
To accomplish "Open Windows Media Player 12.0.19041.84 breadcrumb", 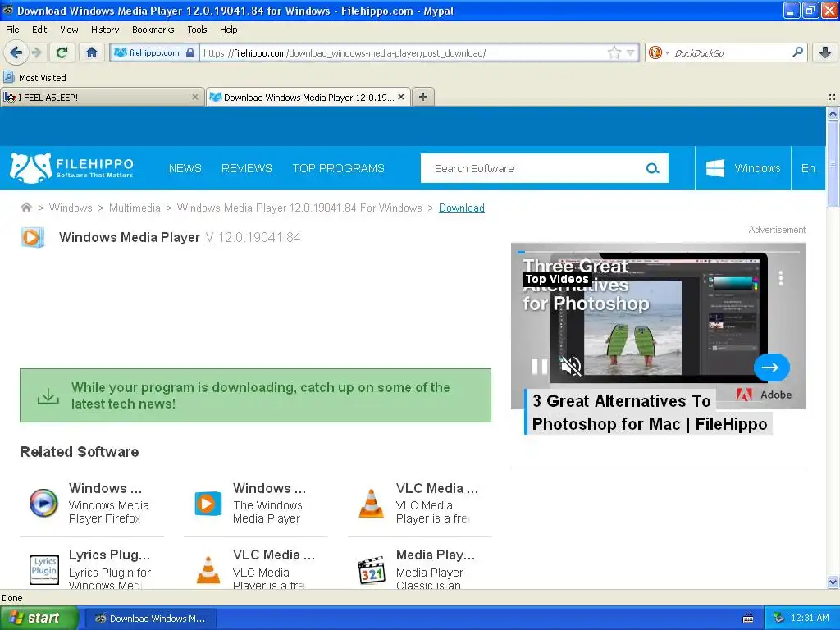I will 299,208.
